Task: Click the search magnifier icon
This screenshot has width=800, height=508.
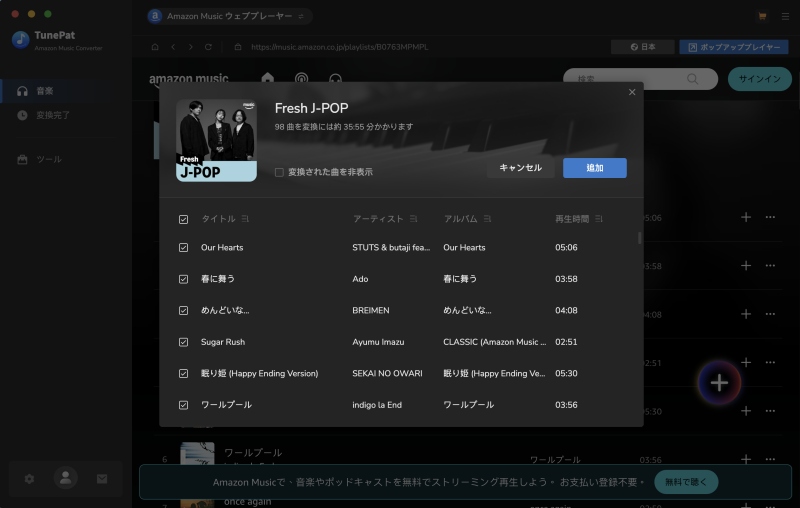Action: [692, 79]
